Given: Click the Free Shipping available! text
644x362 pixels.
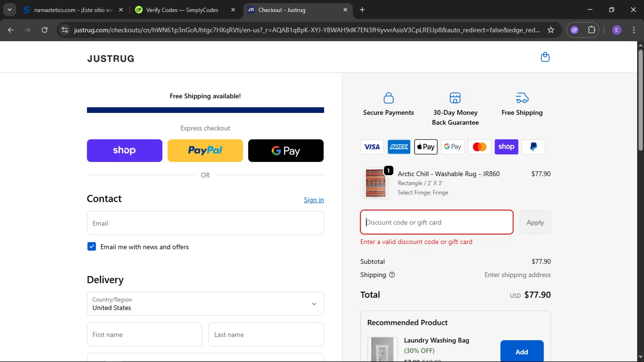Looking at the screenshot, I should [205, 96].
